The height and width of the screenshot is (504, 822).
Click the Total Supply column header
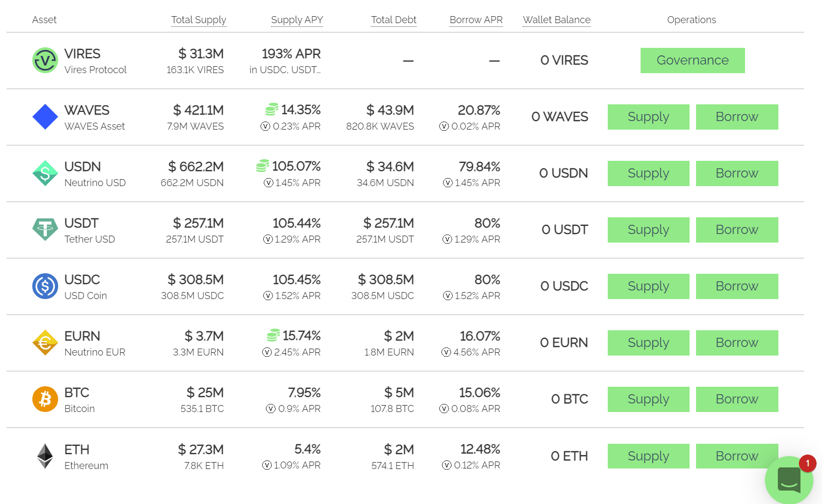[x=199, y=20]
